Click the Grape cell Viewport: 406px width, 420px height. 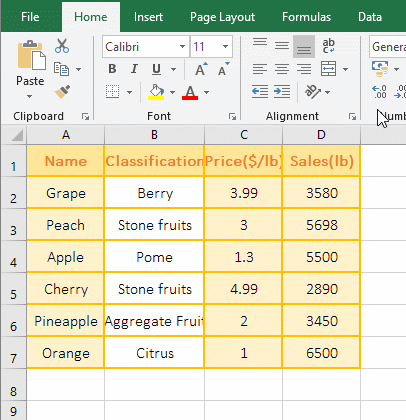[66, 193]
